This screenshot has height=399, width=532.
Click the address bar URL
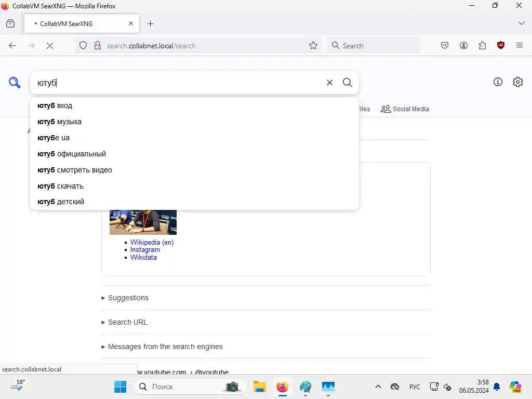pyautogui.click(x=151, y=46)
